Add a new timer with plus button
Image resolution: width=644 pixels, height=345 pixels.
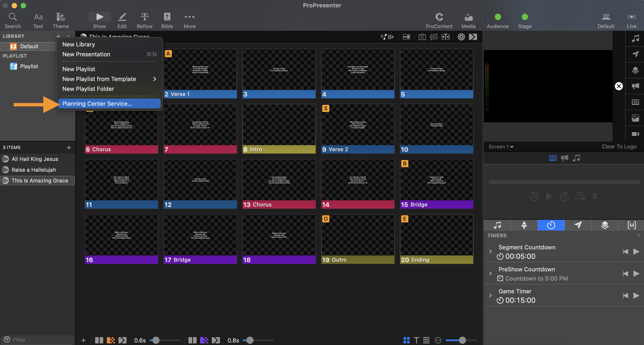(x=638, y=235)
